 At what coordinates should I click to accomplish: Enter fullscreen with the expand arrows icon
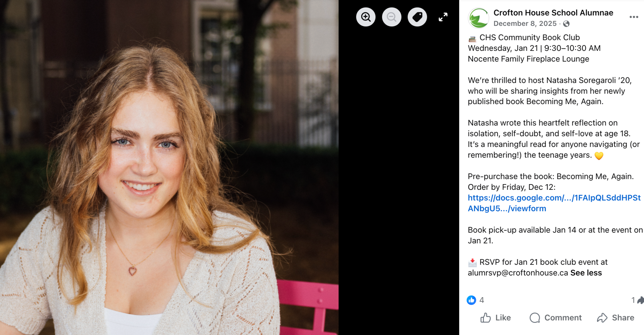tap(443, 17)
